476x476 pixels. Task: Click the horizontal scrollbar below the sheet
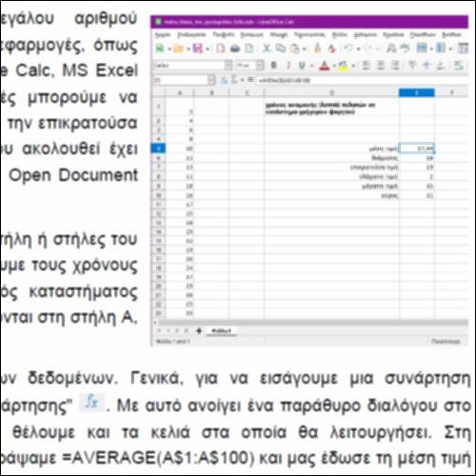(x=313, y=323)
